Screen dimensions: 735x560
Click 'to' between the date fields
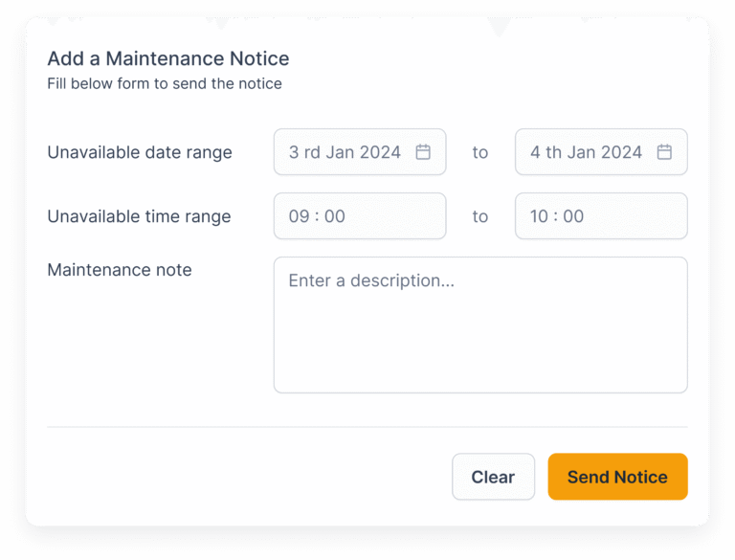[x=480, y=152]
